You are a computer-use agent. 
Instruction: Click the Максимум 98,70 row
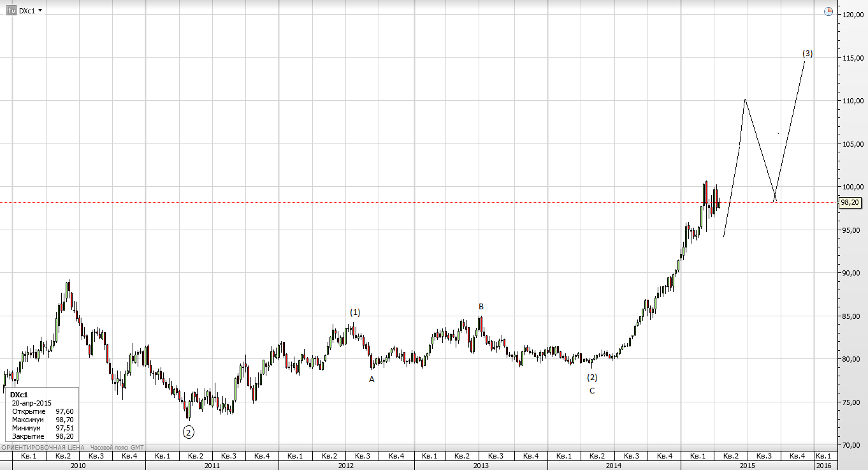pos(43,420)
